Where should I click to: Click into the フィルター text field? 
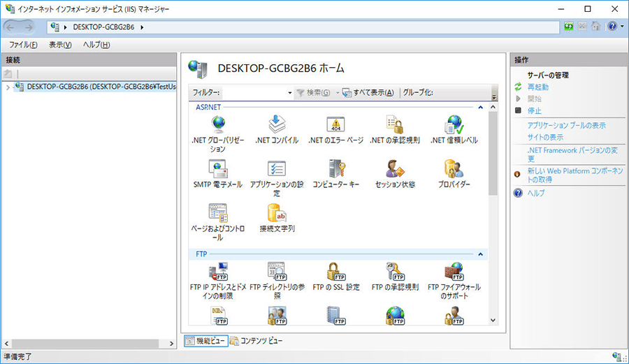tap(254, 93)
